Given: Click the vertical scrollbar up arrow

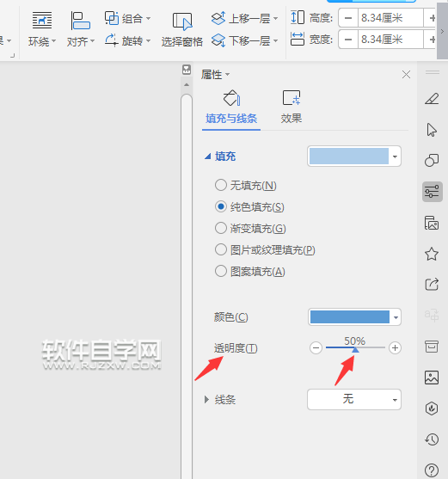Looking at the screenshot, I should tap(187, 84).
